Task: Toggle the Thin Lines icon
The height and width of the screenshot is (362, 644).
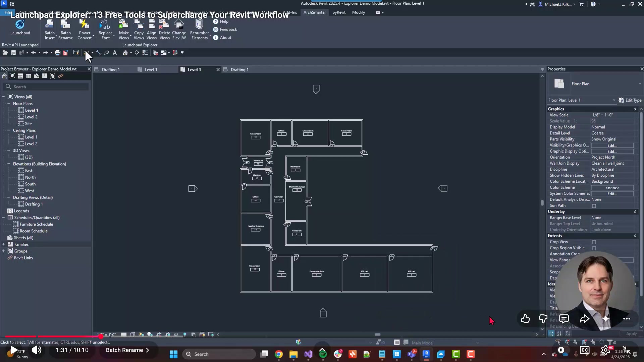Action: pos(145,53)
